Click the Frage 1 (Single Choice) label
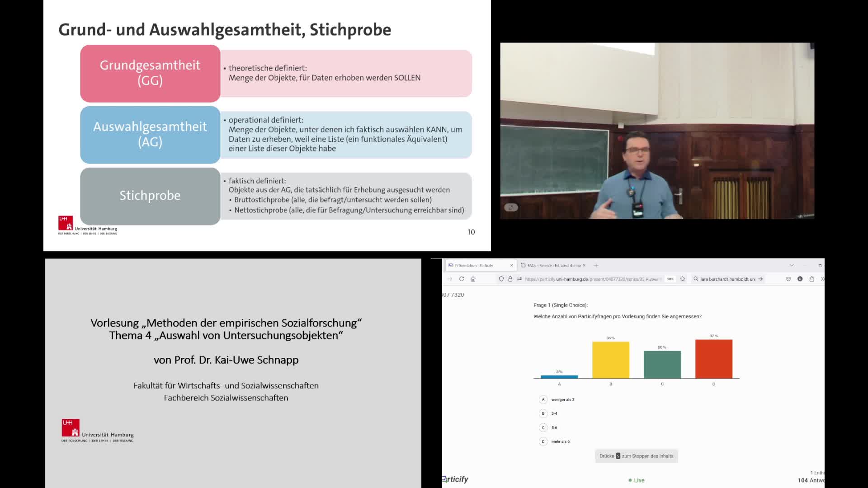868x488 pixels. click(x=561, y=305)
